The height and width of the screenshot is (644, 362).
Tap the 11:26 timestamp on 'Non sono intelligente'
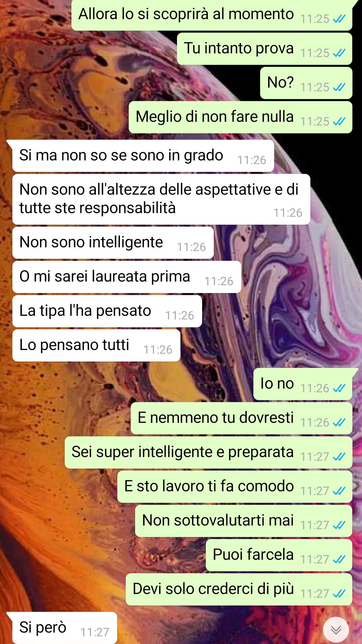(x=191, y=247)
